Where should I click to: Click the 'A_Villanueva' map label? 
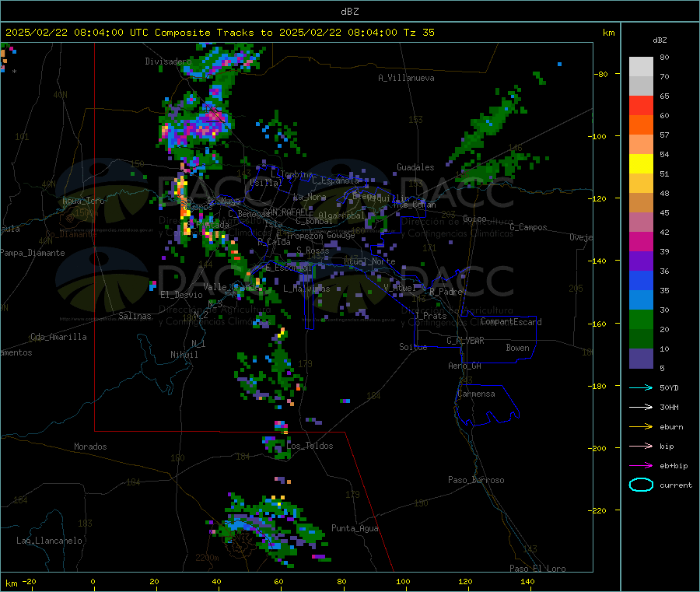406,78
